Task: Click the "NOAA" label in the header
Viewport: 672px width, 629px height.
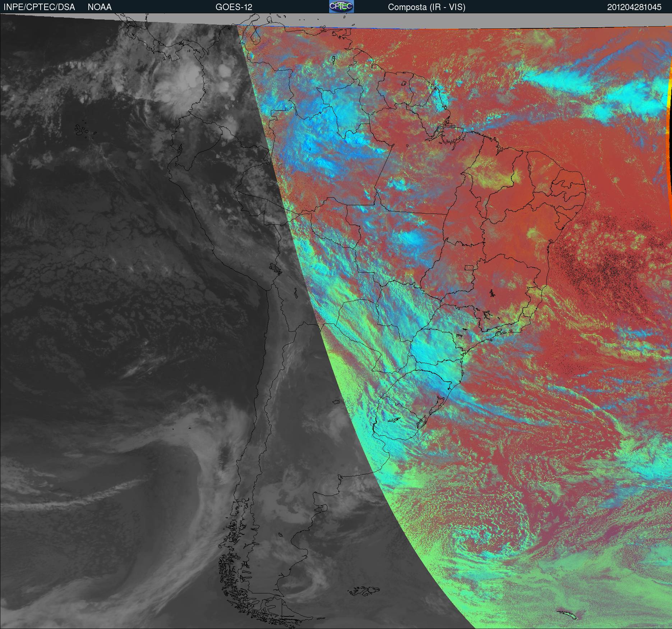Action: [100, 7]
